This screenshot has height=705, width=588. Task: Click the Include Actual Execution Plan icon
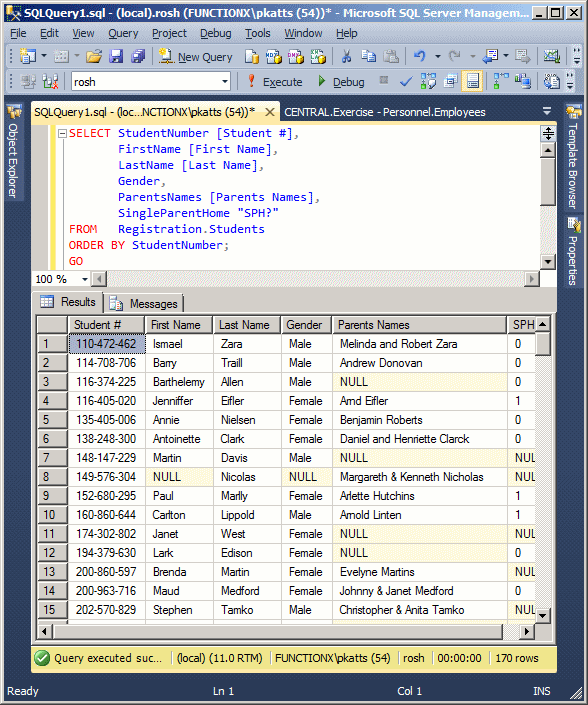[501, 81]
